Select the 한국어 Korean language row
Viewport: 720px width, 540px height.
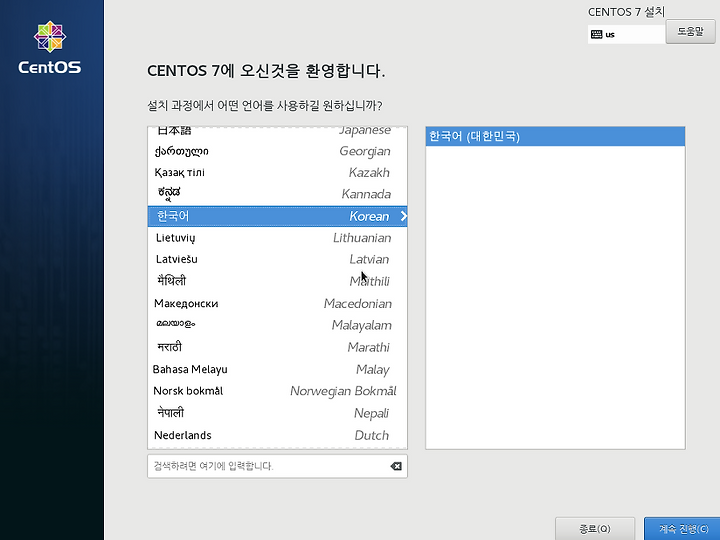point(277,216)
